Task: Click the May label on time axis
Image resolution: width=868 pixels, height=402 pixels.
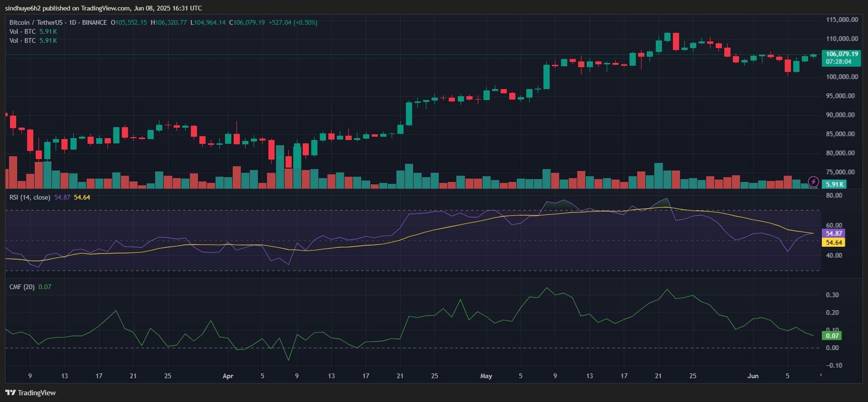Action: (x=486, y=376)
